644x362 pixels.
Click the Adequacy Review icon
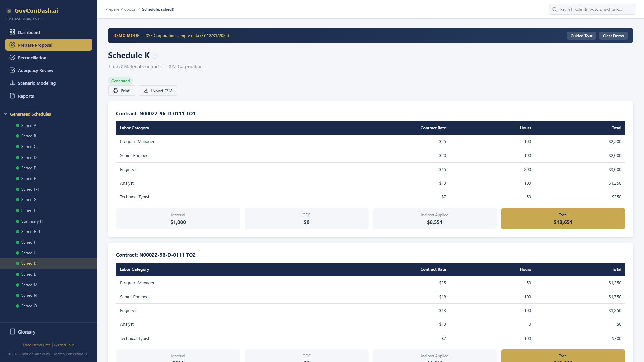click(12, 70)
